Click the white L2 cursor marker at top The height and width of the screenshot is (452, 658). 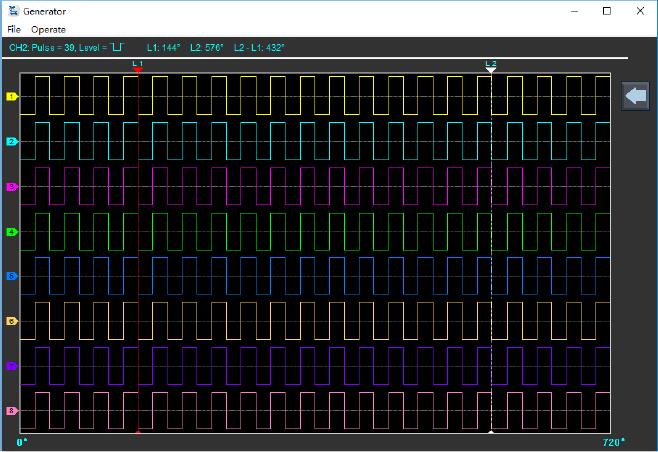[x=491, y=67]
